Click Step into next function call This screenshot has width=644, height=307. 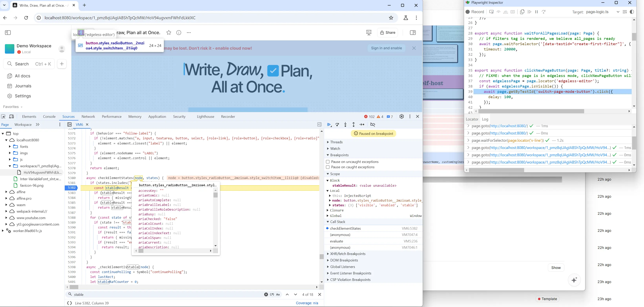point(345,124)
